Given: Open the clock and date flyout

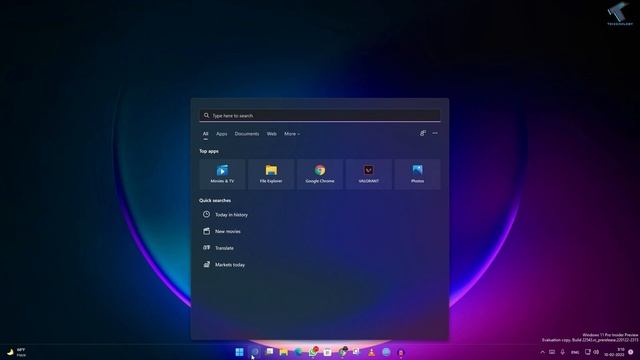Looking at the screenshot, I should tap(615, 352).
